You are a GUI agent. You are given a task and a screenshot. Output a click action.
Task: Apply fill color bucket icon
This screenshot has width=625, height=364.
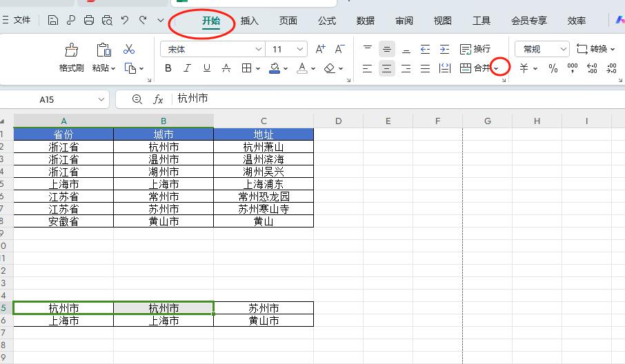[275, 68]
